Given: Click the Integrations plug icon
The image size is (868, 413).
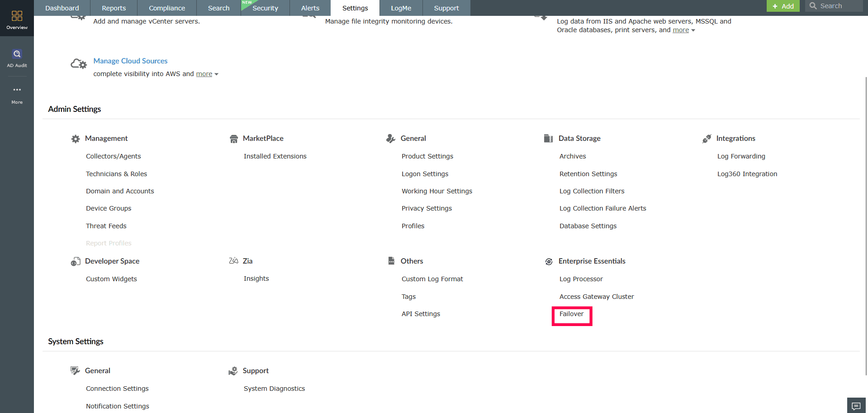Looking at the screenshot, I should click(x=707, y=139).
